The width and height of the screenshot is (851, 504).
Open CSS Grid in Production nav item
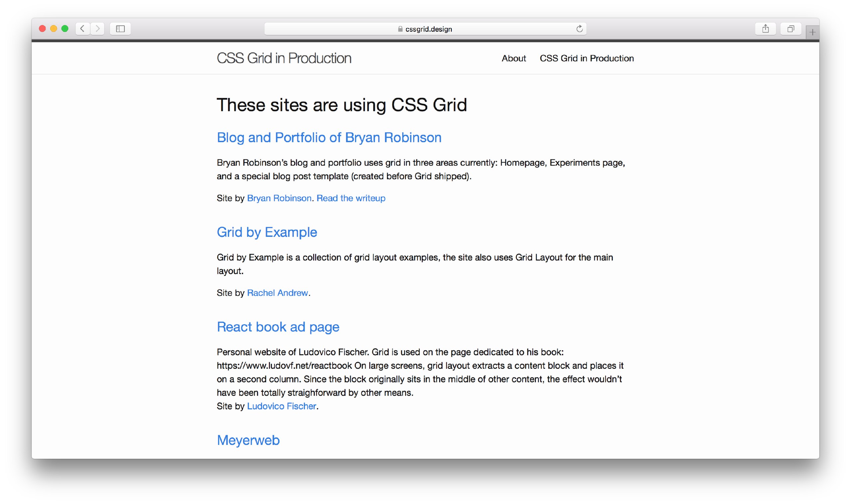pyautogui.click(x=587, y=58)
